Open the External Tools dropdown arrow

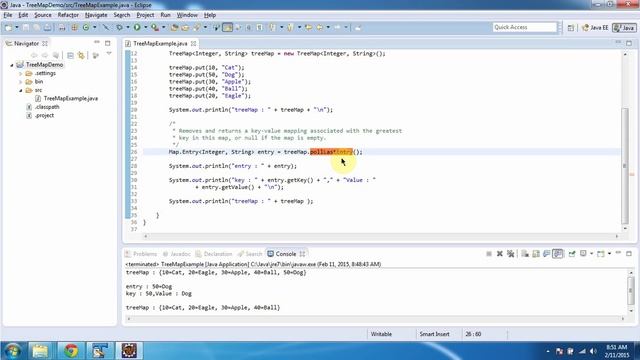point(164,27)
